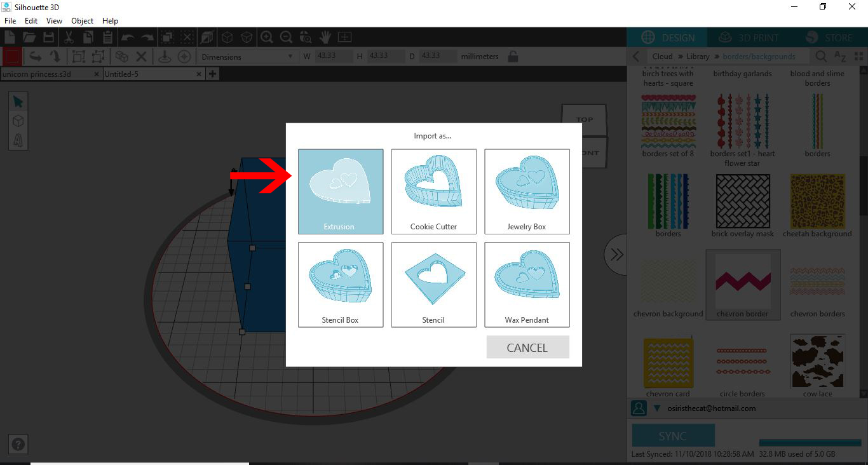Screen dimensions: 868x465
Task: Switch to the DESIGN tab
Action: 667,37
